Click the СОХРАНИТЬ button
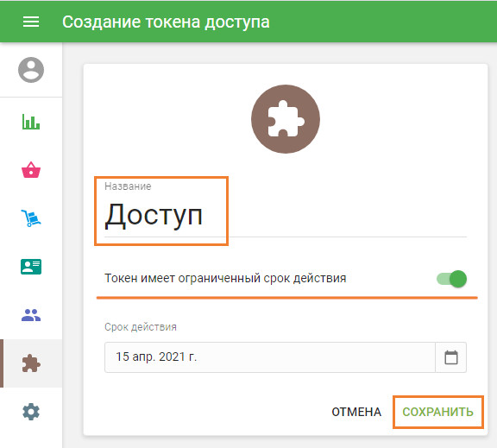Screen dimensions: 497x448 [x=437, y=412]
